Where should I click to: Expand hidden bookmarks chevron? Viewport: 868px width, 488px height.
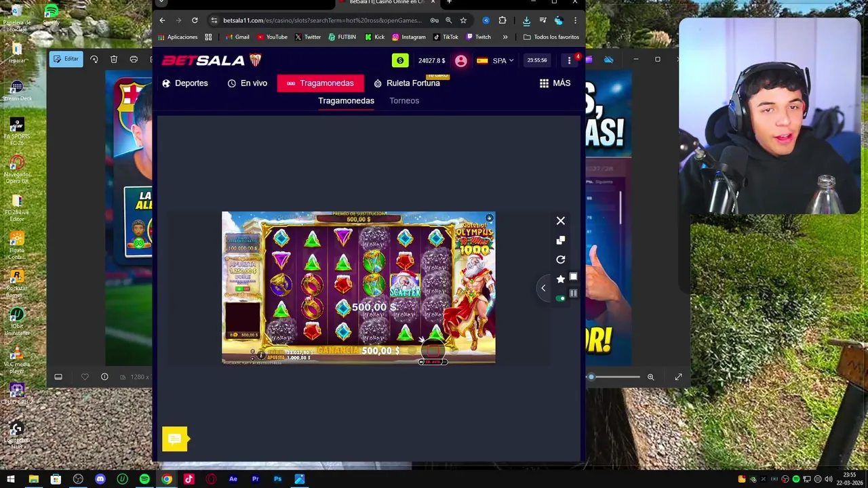pos(505,37)
